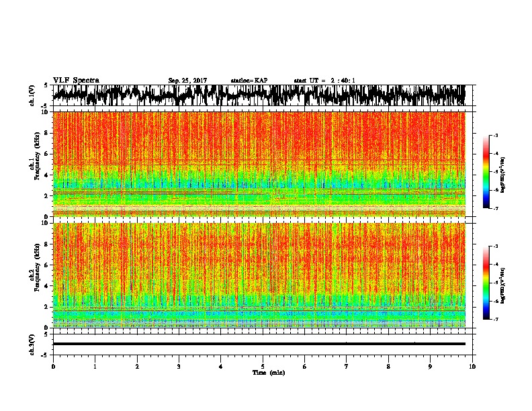Click the time axis tick label "6"
532x411 pixels.
pos(305,367)
